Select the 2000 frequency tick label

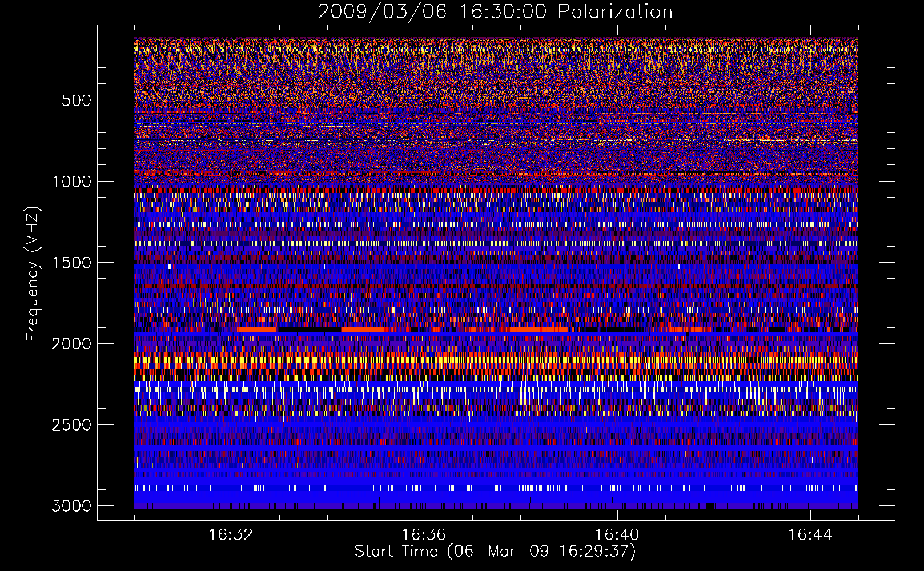[71, 344]
